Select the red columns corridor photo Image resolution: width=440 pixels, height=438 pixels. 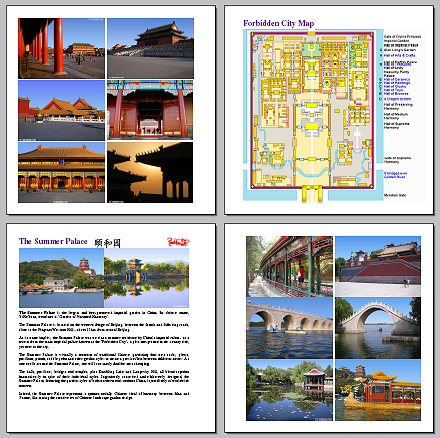click(x=61, y=48)
